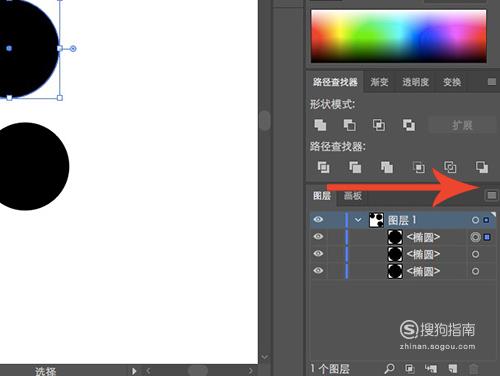Apply Unite shape mode in Pathfinder
The image size is (500, 376).
(x=320, y=125)
